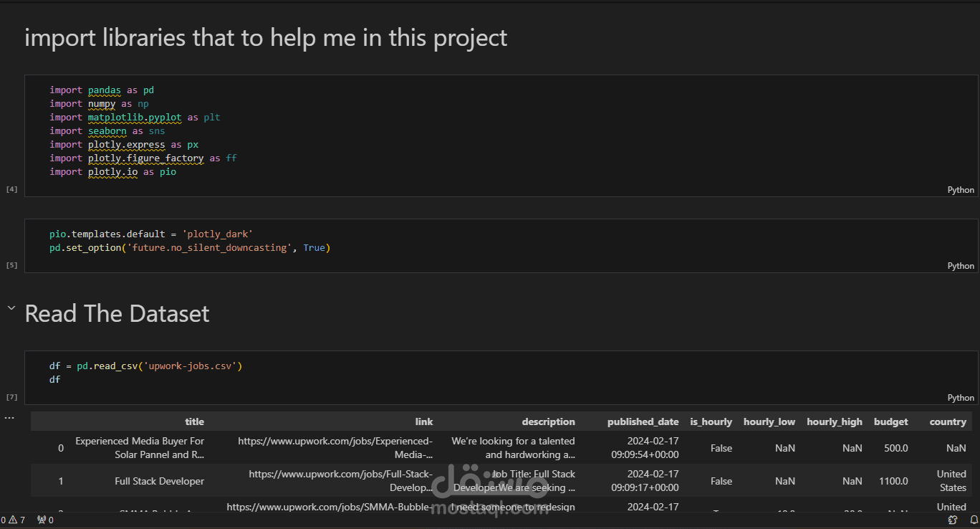
Task: Open the warnings count in status bar
Action: click(x=17, y=520)
